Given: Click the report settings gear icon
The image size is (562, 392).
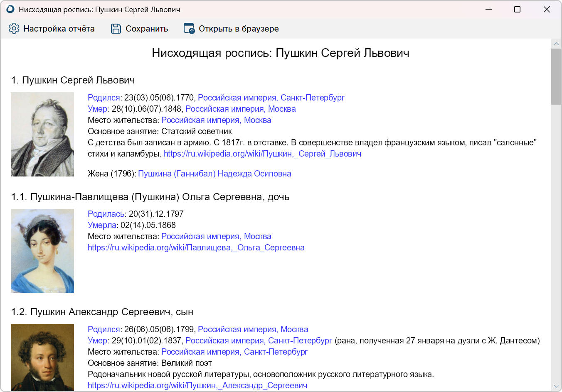Looking at the screenshot, I should coord(14,29).
